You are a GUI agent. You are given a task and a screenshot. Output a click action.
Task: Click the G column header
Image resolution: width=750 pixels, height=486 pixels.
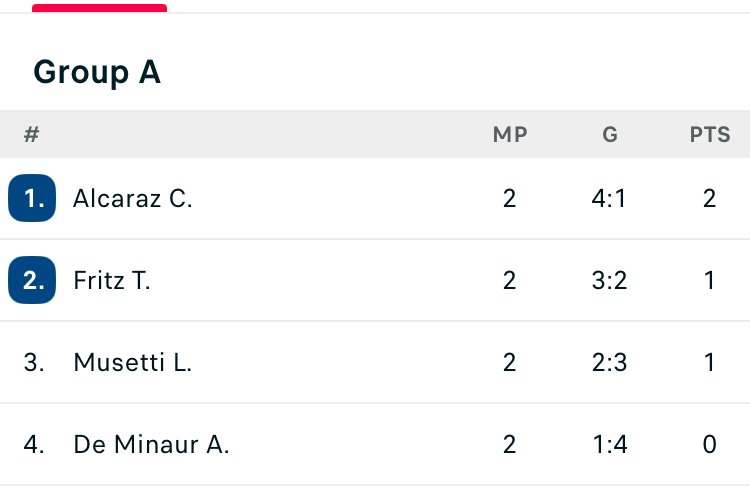click(610, 135)
